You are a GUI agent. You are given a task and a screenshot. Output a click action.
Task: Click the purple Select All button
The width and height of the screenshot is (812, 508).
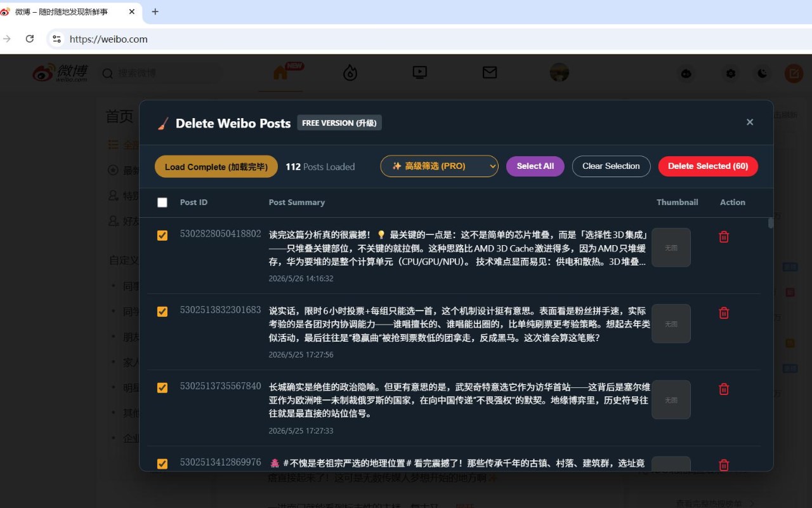[x=535, y=166]
